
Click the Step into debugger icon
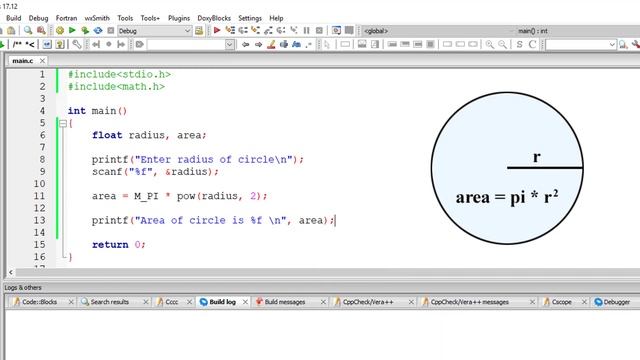click(x=256, y=31)
